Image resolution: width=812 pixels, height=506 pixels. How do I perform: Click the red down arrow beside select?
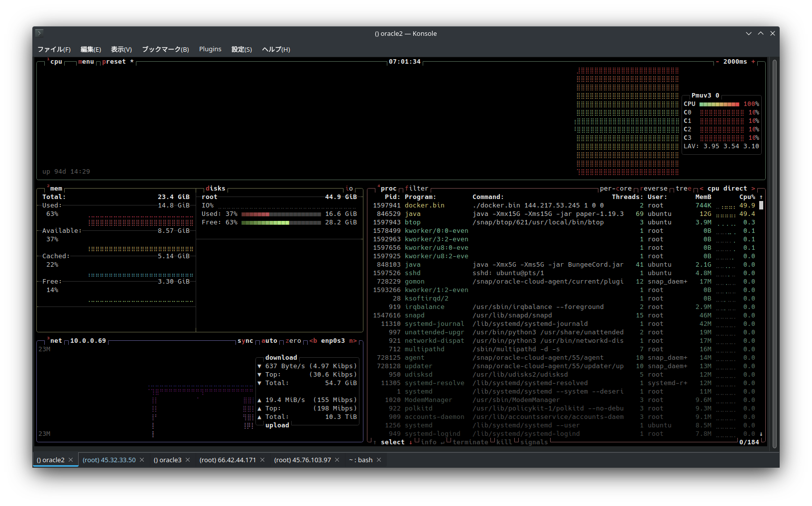click(410, 442)
